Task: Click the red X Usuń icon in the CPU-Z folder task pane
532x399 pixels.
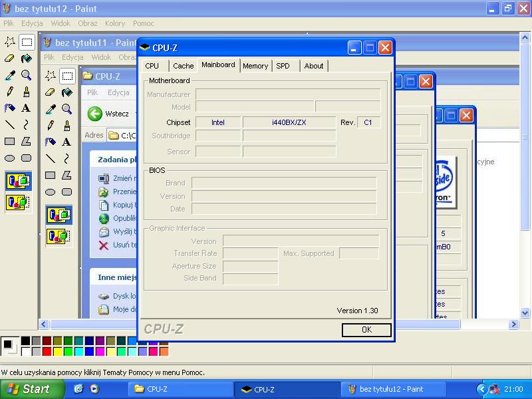Action: pyautogui.click(x=104, y=245)
